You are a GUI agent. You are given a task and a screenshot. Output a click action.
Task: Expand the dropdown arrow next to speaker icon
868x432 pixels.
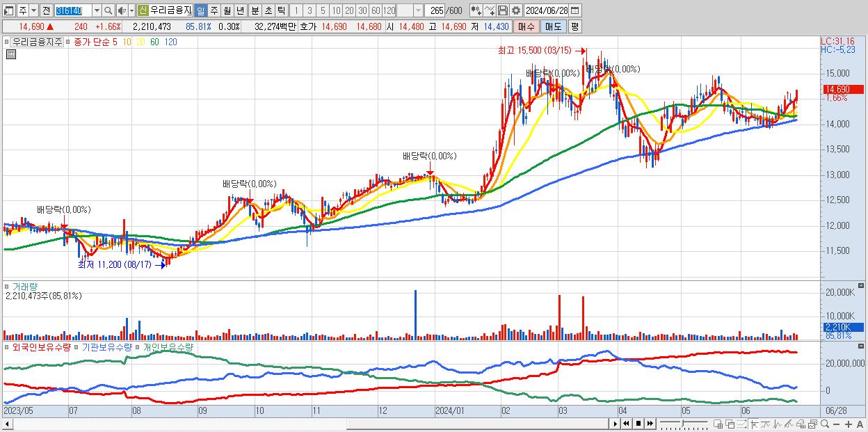tap(131, 10)
